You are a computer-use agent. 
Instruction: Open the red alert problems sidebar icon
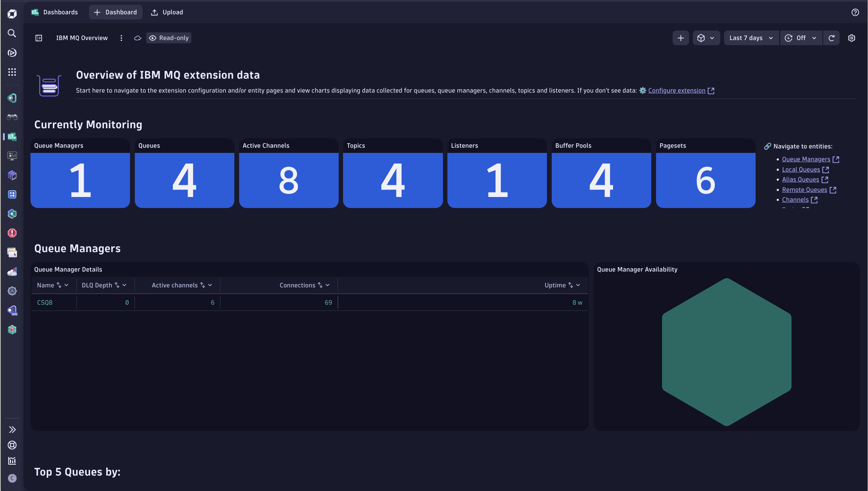[x=12, y=233]
